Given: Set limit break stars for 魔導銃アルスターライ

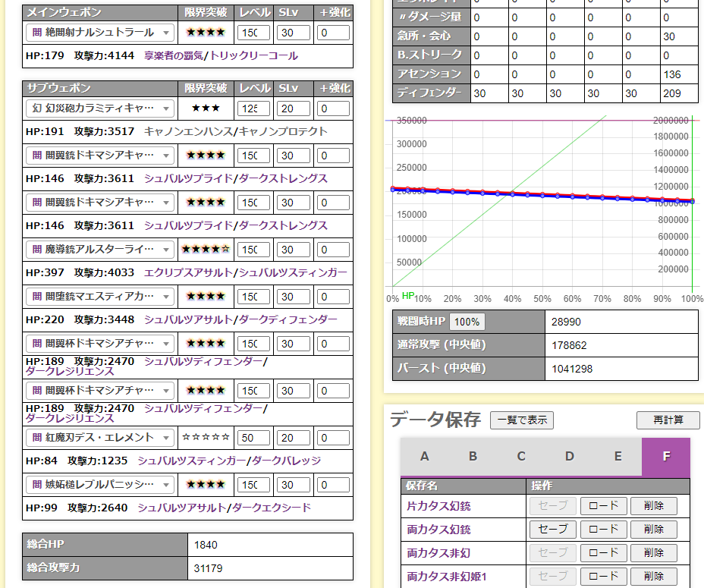Looking at the screenshot, I should tap(206, 250).
